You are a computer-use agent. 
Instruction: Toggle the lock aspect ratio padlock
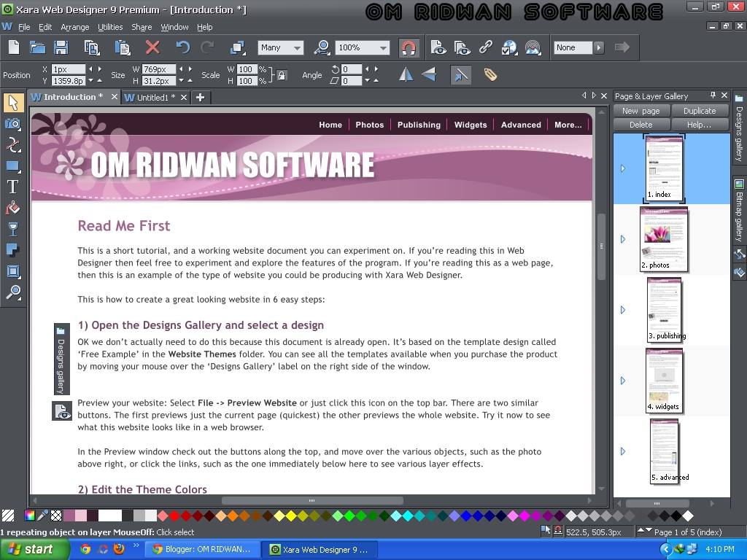[x=282, y=75]
